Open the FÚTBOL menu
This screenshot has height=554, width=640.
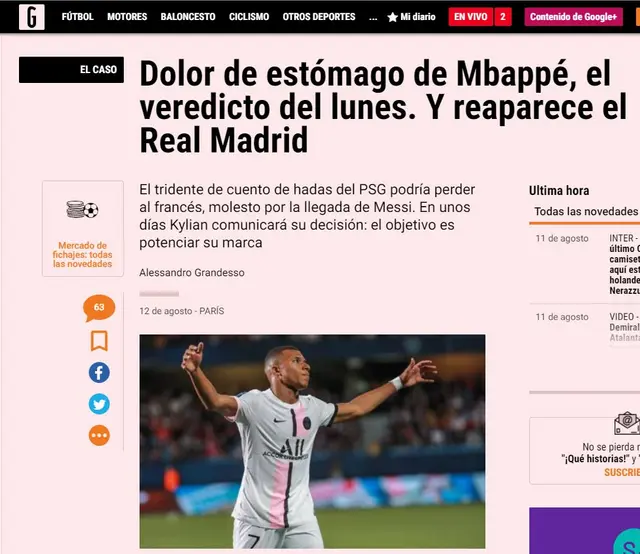(78, 17)
